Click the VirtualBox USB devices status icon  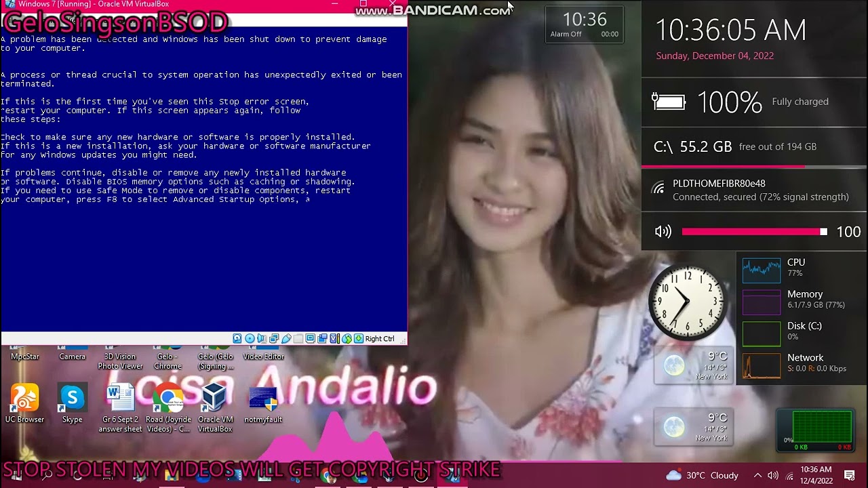tap(286, 338)
